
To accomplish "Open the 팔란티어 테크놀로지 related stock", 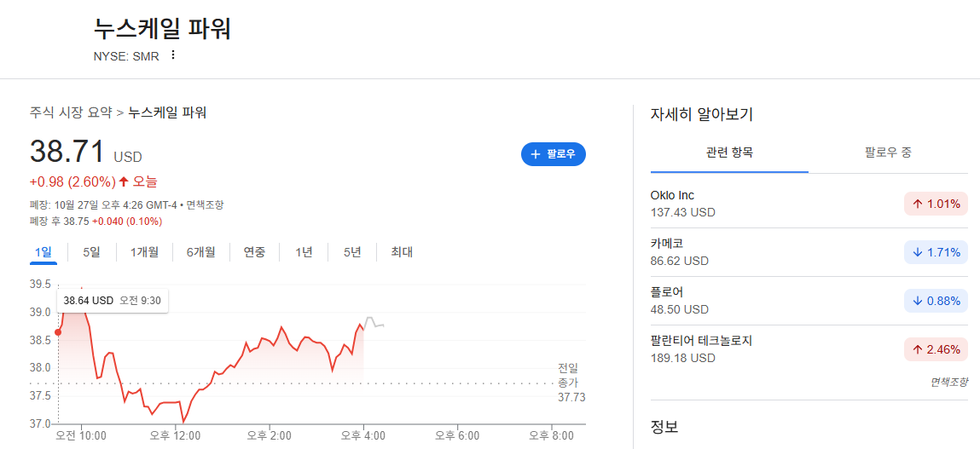I will (809, 349).
